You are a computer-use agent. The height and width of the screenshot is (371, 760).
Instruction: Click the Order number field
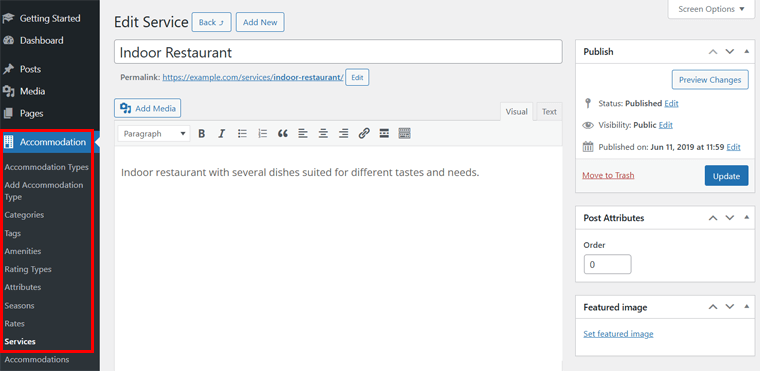click(x=608, y=265)
